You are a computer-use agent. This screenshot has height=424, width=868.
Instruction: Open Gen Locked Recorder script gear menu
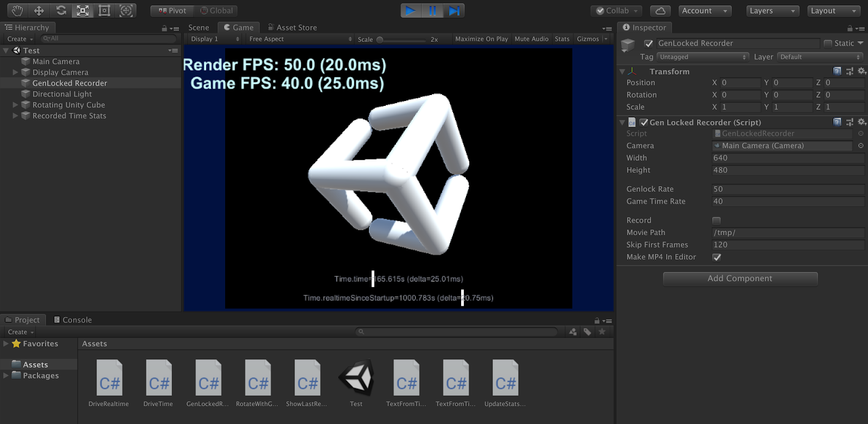click(861, 122)
